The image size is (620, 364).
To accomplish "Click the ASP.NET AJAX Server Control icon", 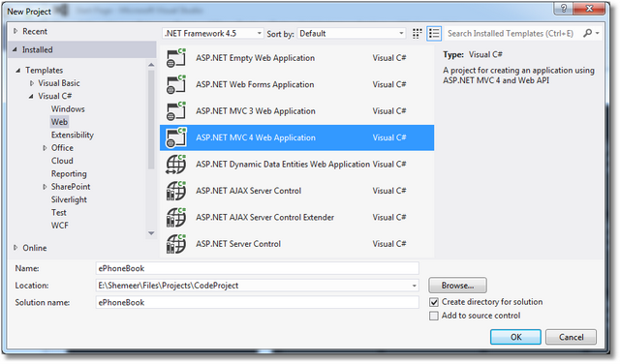I will [176, 191].
